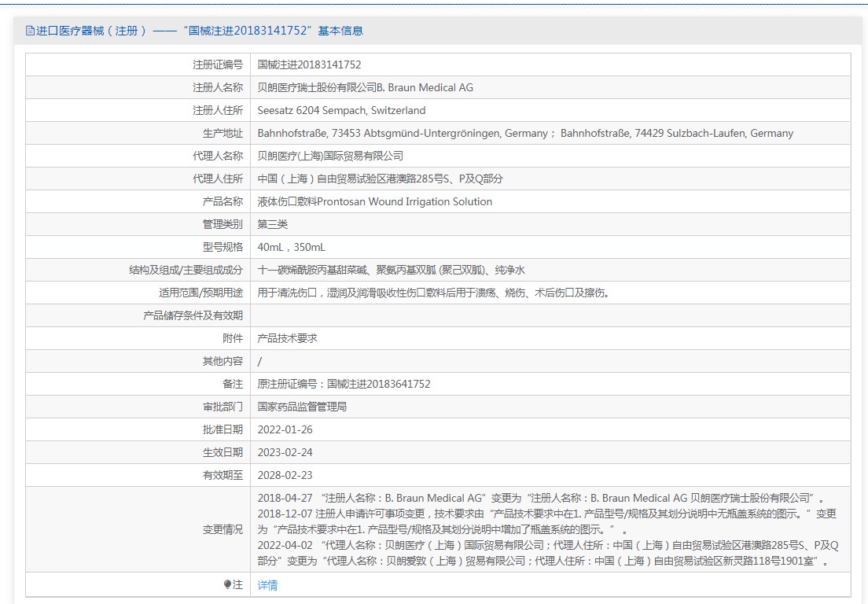Click the 40mL，350mL specification value

[x=291, y=247]
